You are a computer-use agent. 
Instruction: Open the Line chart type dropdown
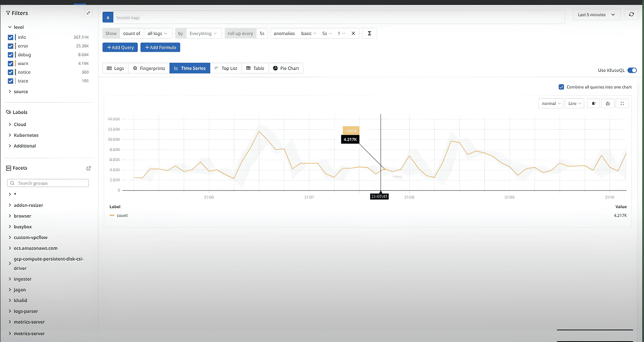(x=574, y=103)
